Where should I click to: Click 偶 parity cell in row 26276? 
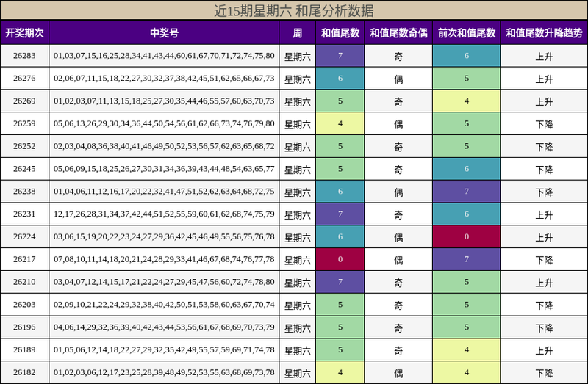point(398,79)
